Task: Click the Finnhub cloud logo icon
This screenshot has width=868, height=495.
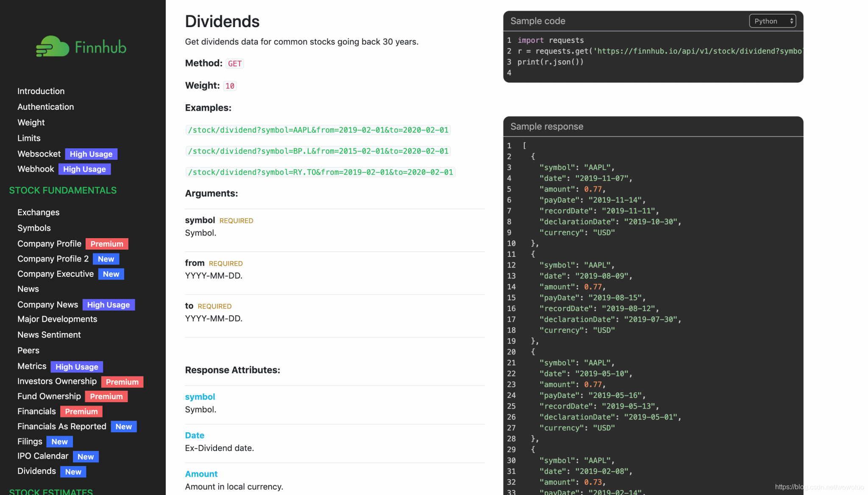Action: pos(53,46)
